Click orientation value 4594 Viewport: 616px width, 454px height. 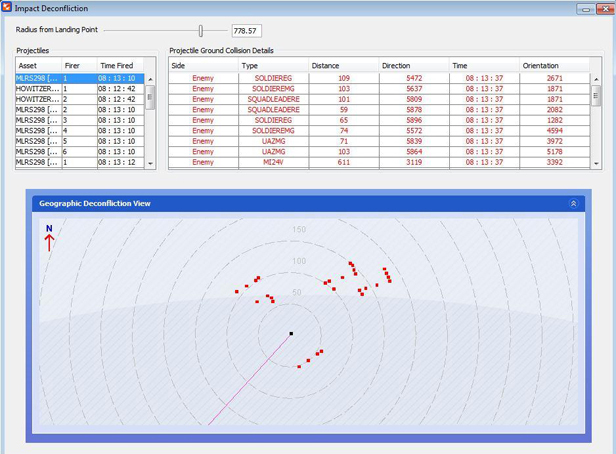pos(555,131)
